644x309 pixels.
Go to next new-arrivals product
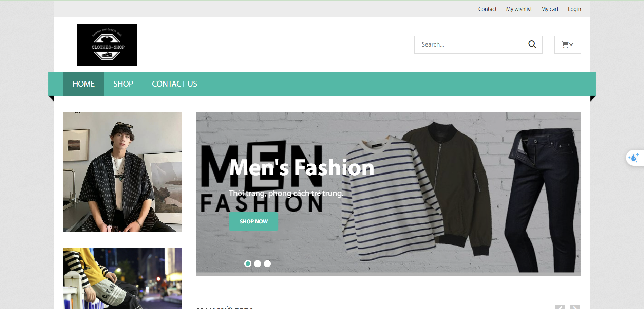(575, 307)
